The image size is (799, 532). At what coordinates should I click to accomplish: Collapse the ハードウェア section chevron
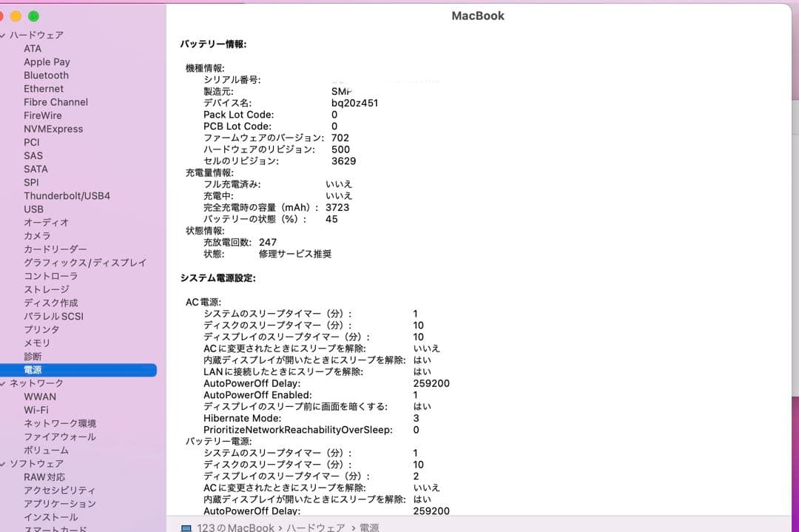pos(2,36)
